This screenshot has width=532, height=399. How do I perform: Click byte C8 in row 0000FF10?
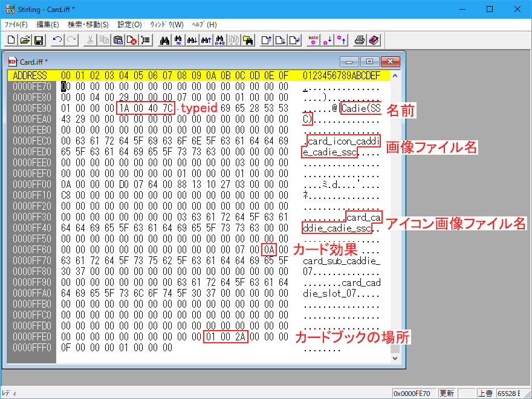[x=65, y=195]
